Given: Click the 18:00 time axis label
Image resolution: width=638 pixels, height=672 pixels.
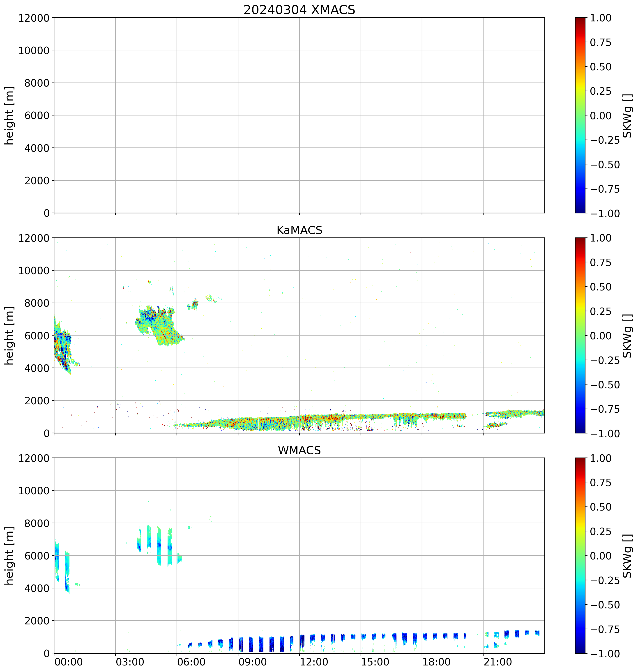Looking at the screenshot, I should pos(436,662).
